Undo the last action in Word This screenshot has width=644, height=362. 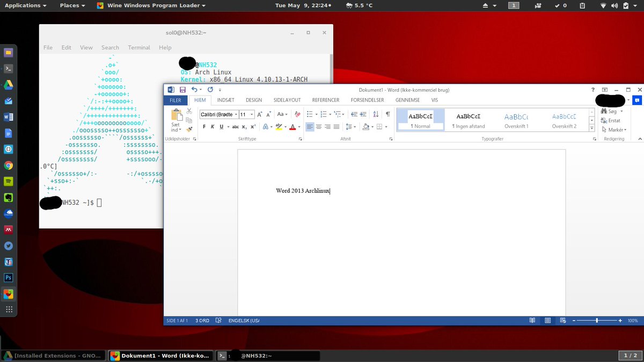194,90
